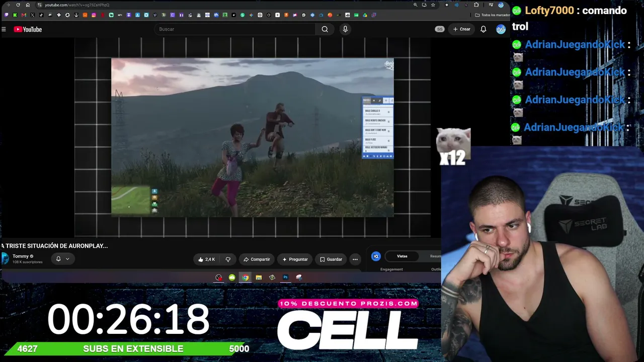Open the X (Twitter) bookmark
Image resolution: width=644 pixels, height=362 pixels.
point(33,15)
